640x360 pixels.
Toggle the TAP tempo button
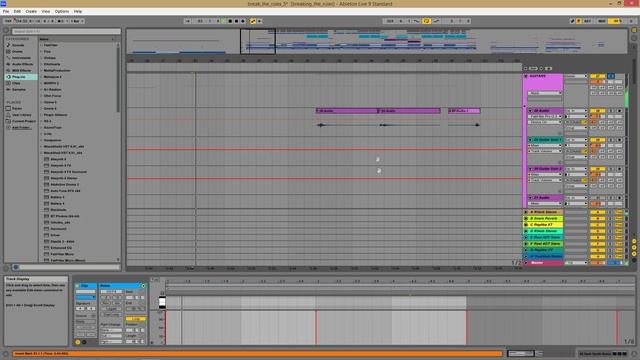coord(8,21)
